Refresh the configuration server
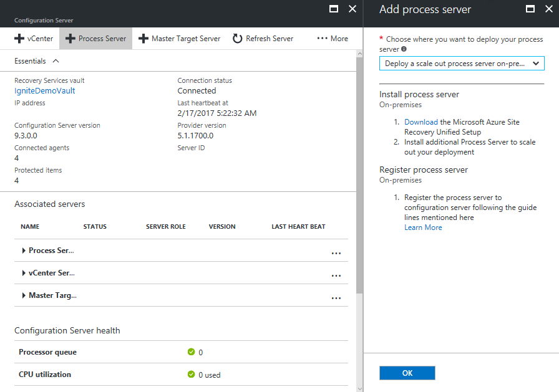 [x=263, y=38]
